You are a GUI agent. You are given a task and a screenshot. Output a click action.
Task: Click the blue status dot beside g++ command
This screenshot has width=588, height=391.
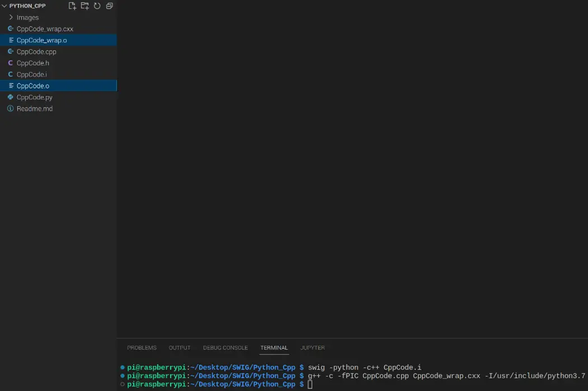(x=122, y=375)
